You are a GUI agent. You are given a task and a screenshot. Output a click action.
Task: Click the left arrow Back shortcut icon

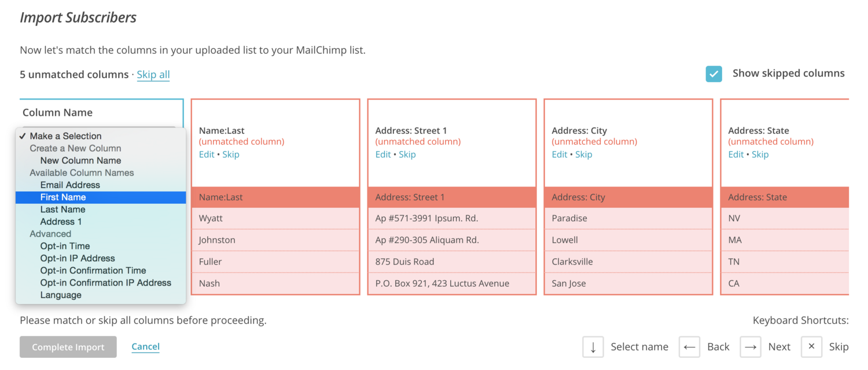(x=689, y=347)
